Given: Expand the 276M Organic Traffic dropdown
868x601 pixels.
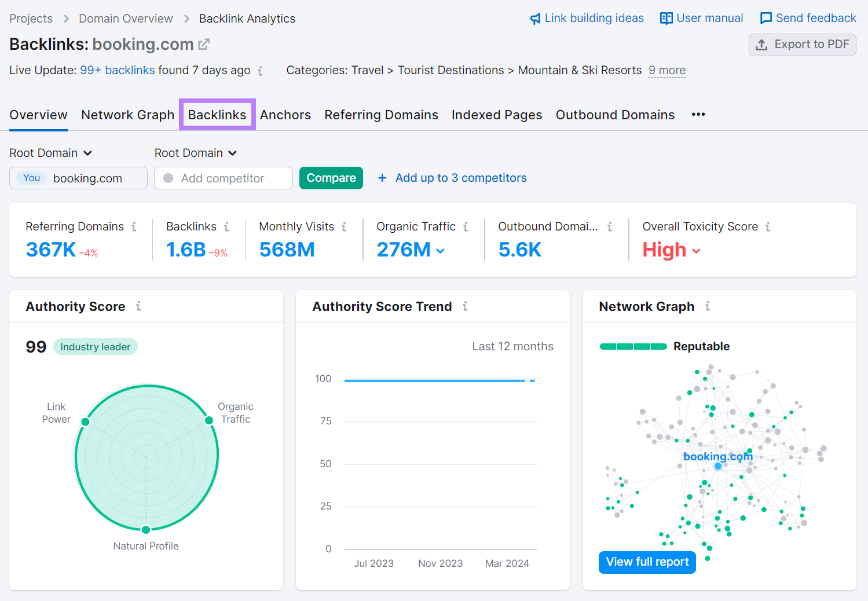Looking at the screenshot, I should (x=441, y=251).
